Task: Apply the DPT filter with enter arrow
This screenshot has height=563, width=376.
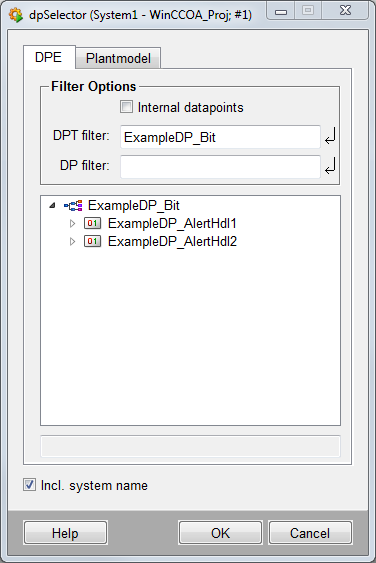Action: [330, 137]
